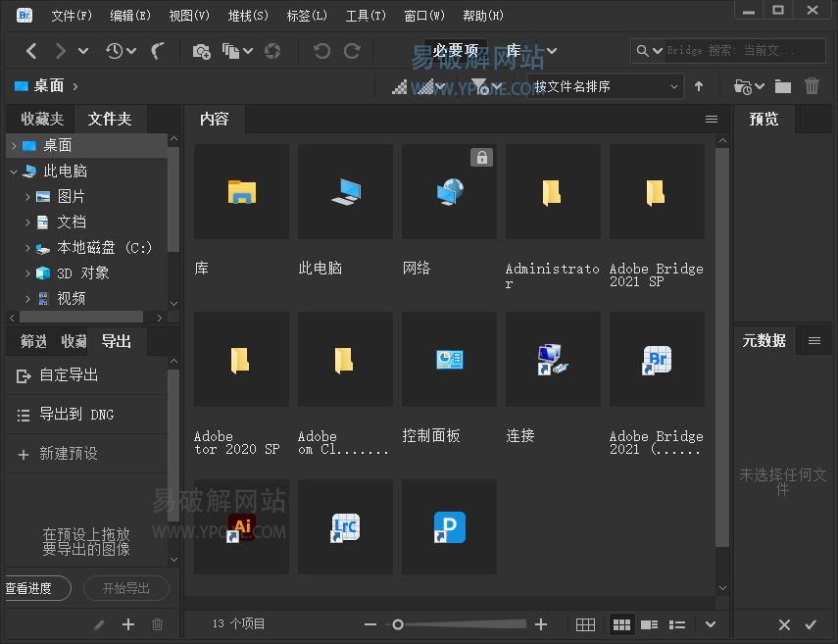Switch to list view mode
The width and height of the screenshot is (838, 644).
(x=677, y=624)
